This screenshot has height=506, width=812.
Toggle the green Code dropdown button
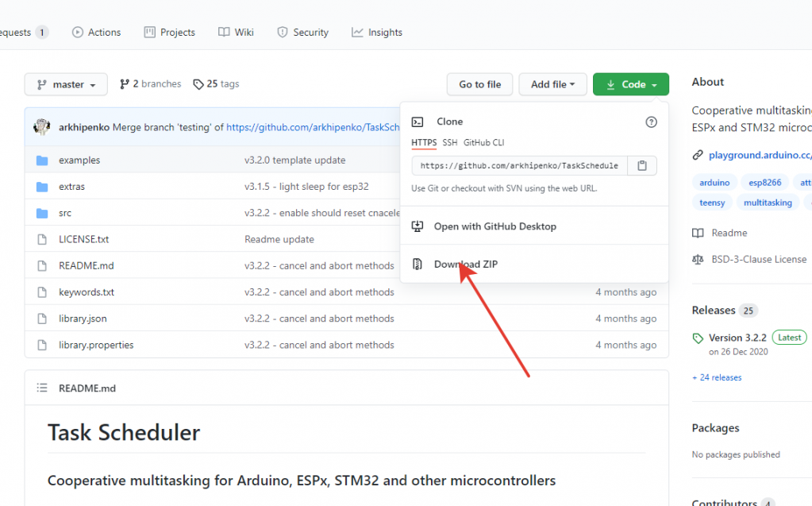631,84
